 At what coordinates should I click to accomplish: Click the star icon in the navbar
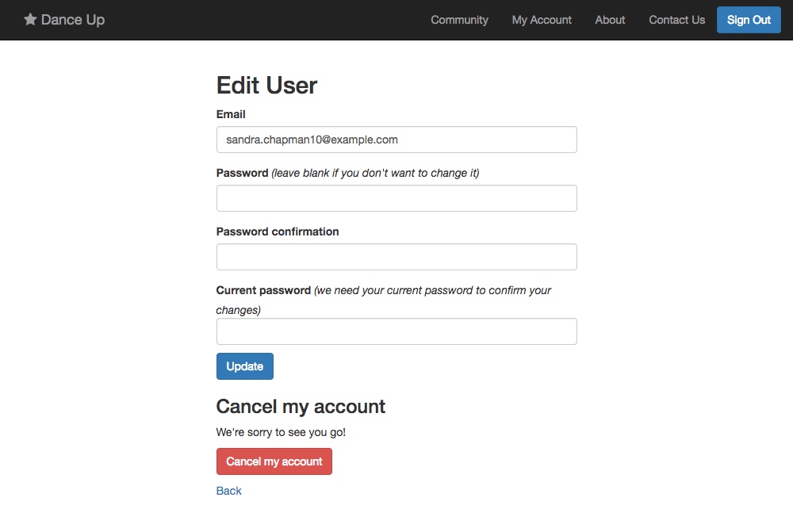30,20
